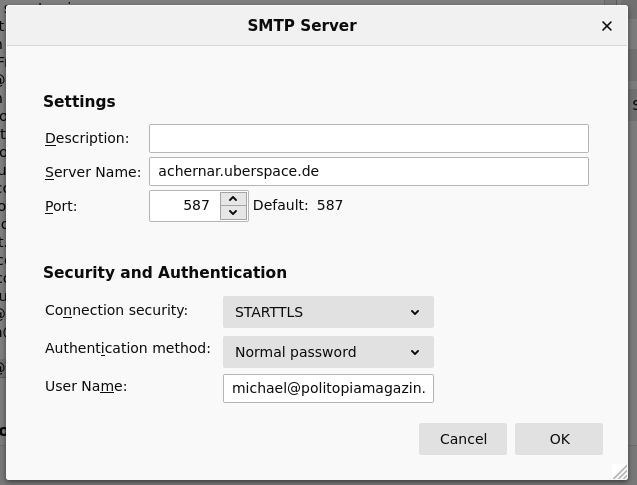Click the Server Name field
The width and height of the screenshot is (637, 485).
(x=368, y=171)
